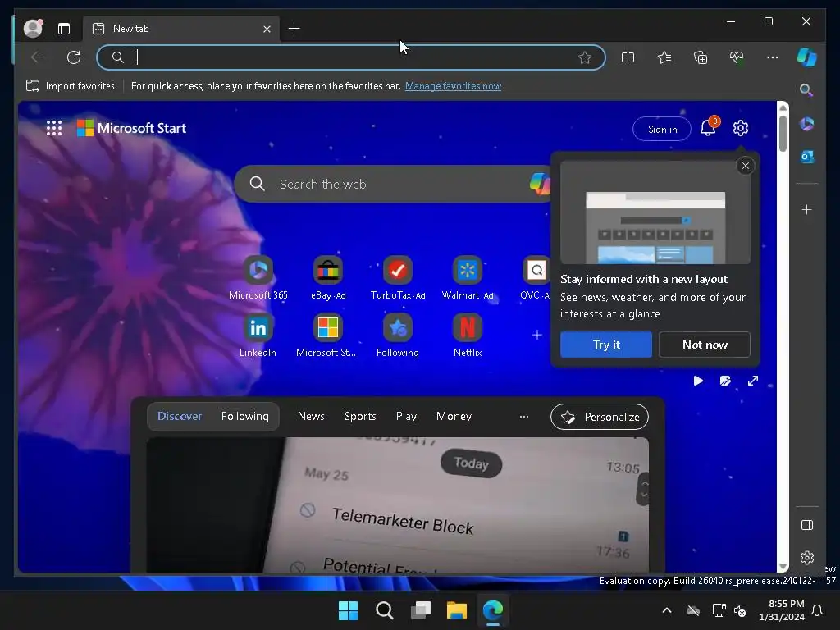This screenshot has height=630, width=840.
Task: Open notifications bell with 3 badge
Action: pos(709,127)
